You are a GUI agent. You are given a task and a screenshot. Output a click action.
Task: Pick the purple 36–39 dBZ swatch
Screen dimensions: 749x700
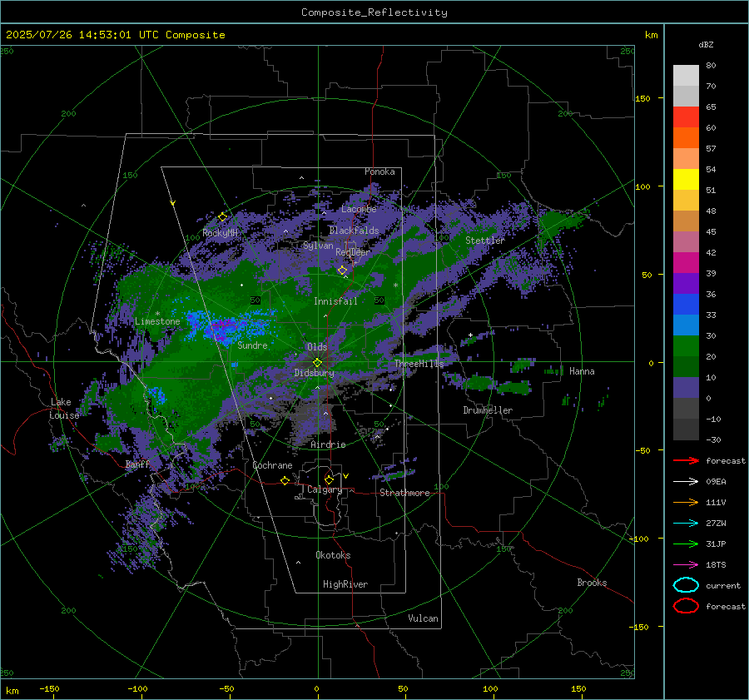[686, 284]
